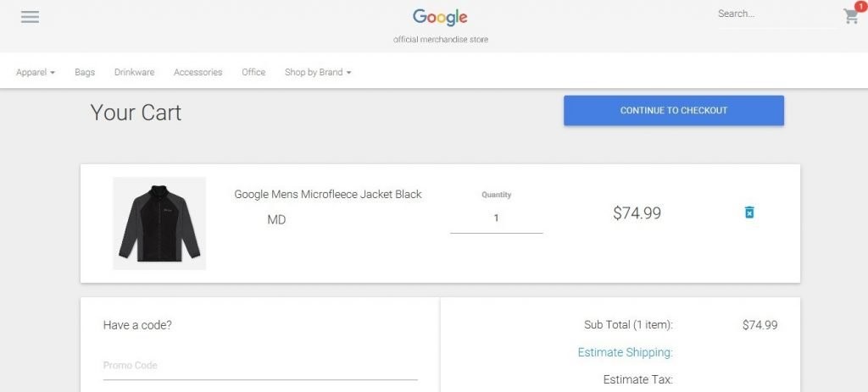This screenshot has width=868, height=392.
Task: Expand the Shop by Brand dropdown
Action: point(317,73)
